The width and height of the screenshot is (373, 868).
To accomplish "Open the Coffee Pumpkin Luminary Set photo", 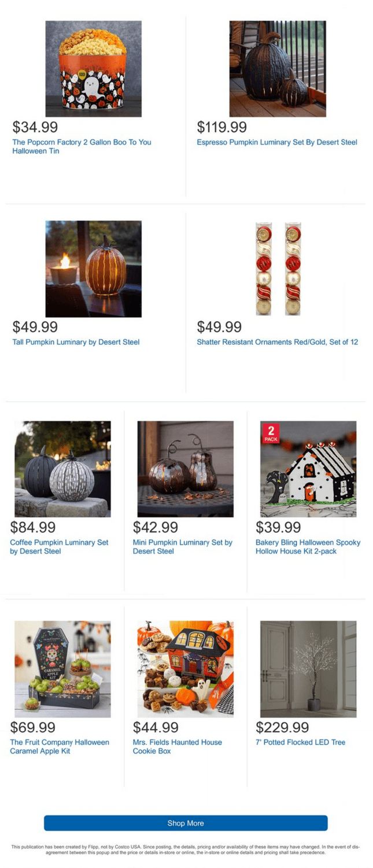I will click(x=62, y=469).
